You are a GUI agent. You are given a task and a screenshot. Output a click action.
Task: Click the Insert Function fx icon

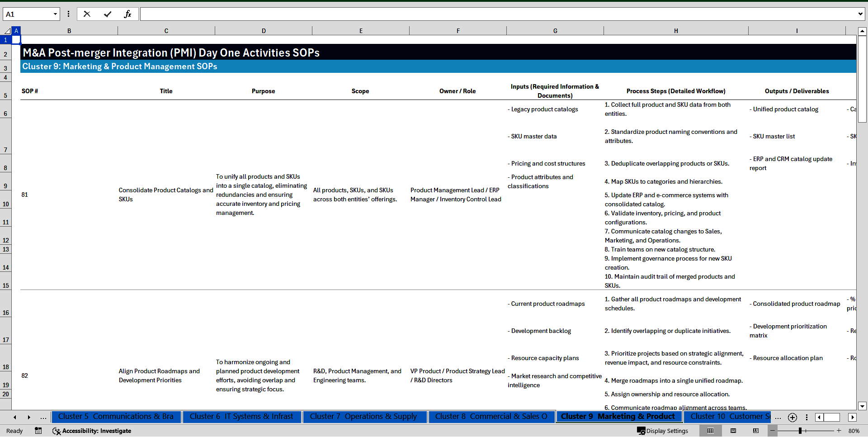(x=128, y=14)
